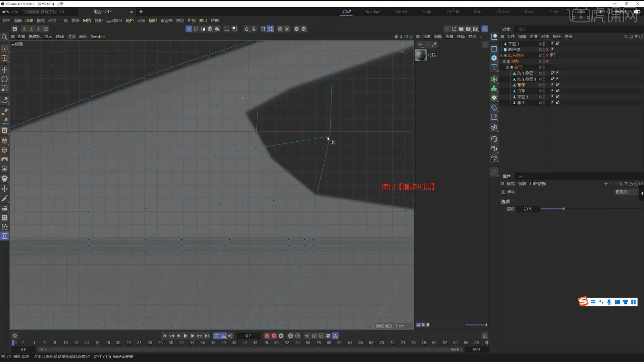Jump to the animation start

[164, 336]
